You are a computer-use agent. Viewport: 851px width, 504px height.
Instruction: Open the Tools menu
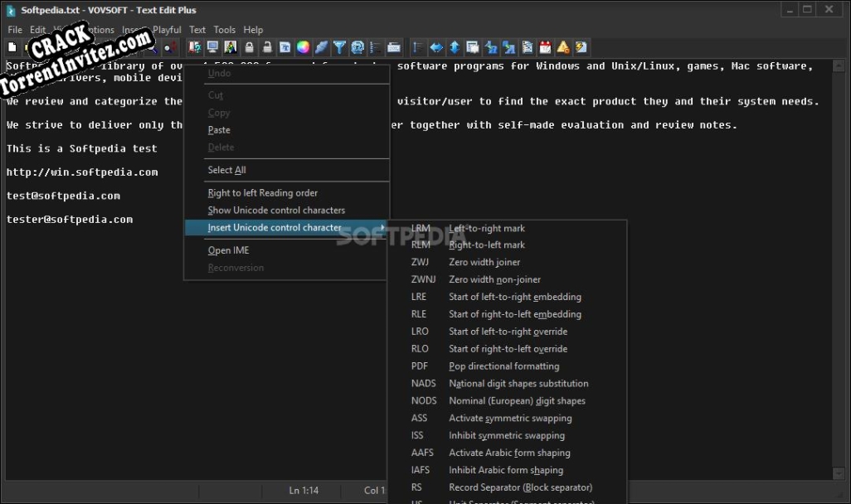(x=225, y=30)
